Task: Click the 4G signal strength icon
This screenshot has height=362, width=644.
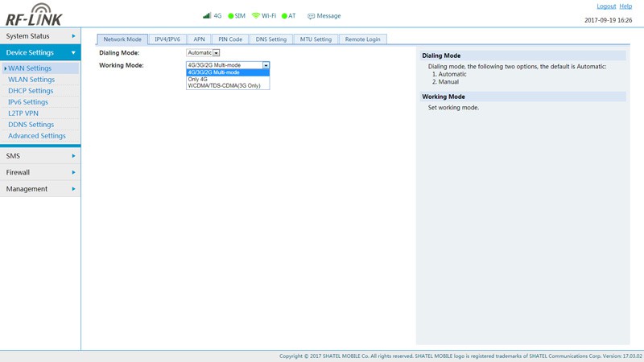Action: 207,15
